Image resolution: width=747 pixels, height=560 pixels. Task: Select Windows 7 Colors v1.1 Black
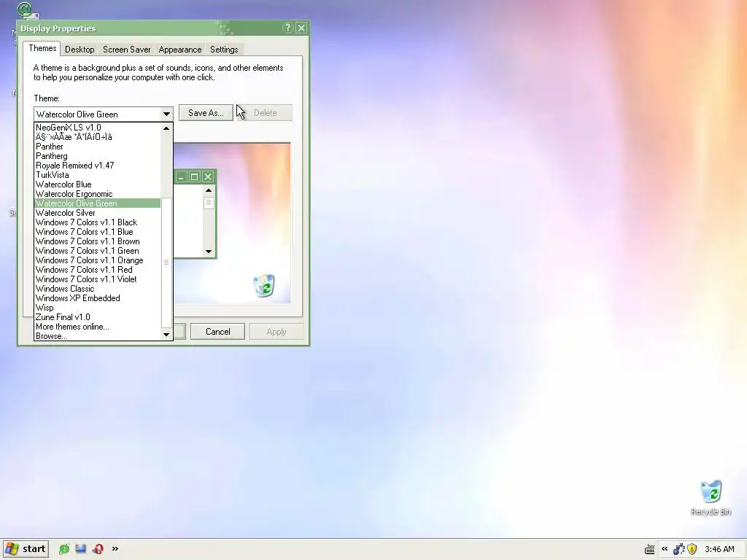98,222
